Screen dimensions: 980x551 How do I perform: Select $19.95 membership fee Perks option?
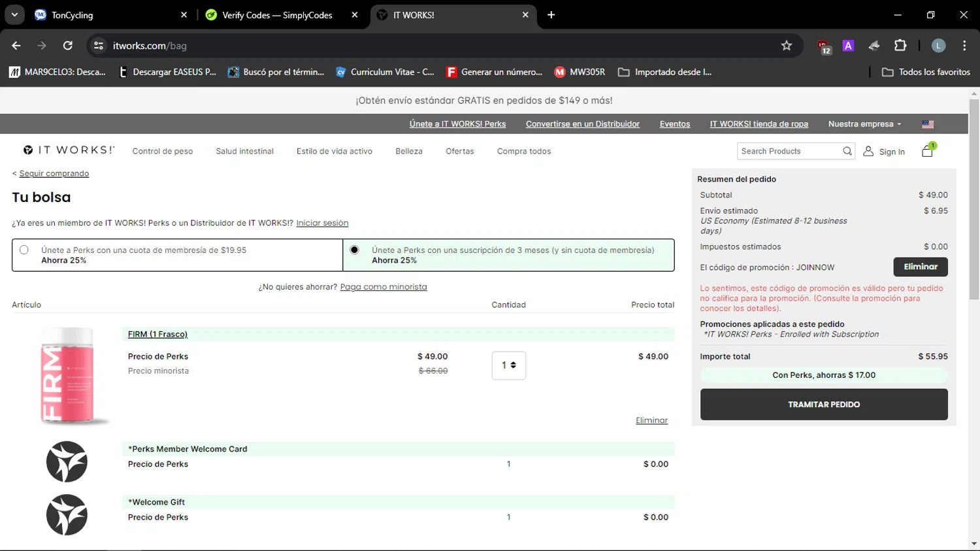click(24, 250)
